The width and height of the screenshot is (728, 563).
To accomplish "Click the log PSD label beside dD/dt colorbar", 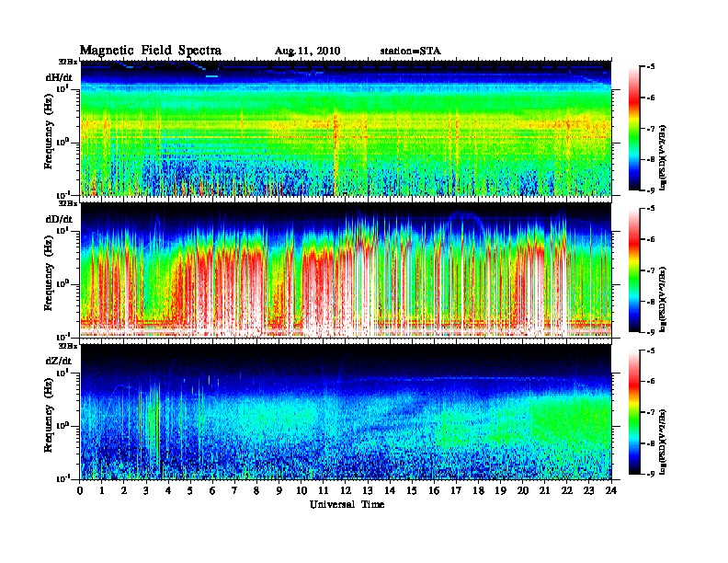I will tap(664, 300).
